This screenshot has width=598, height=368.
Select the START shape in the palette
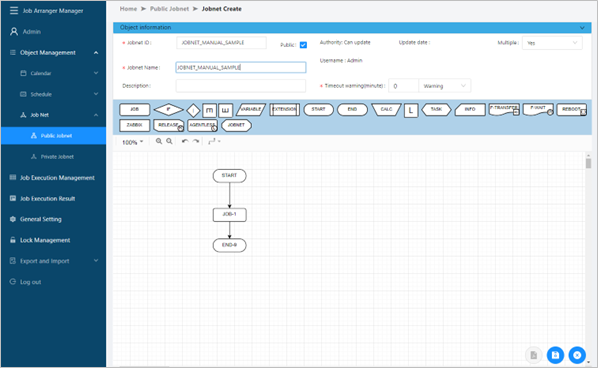[318, 109]
